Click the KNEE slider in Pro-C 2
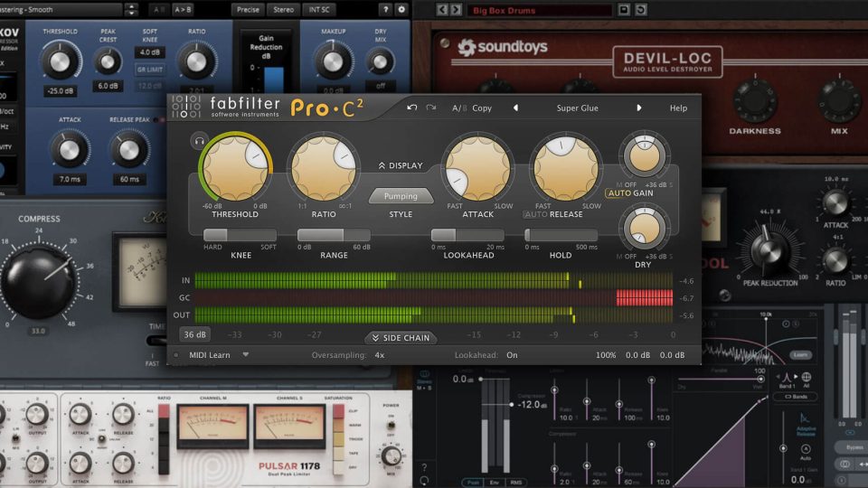868x488 pixels. (x=240, y=235)
